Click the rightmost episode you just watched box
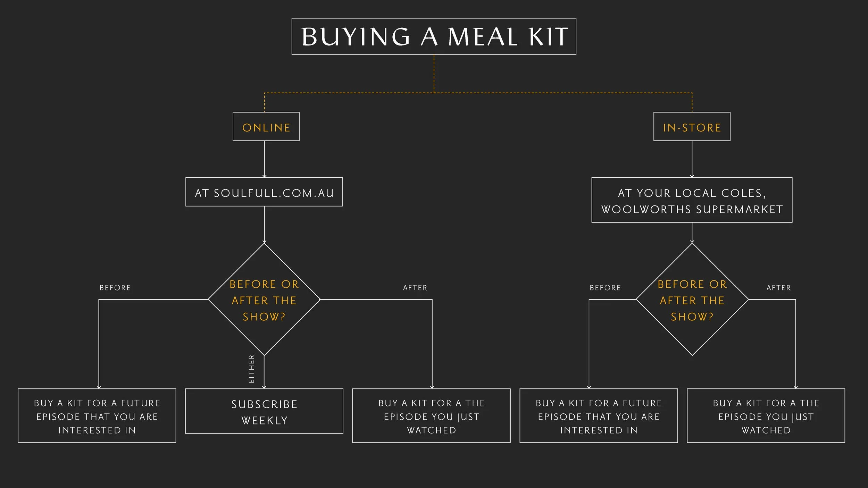 [766, 415]
